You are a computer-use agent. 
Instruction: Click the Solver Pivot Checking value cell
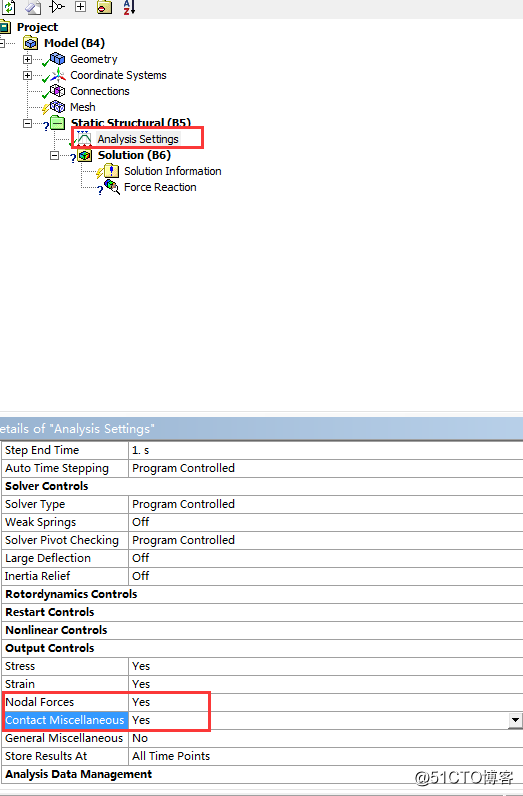tap(325, 540)
